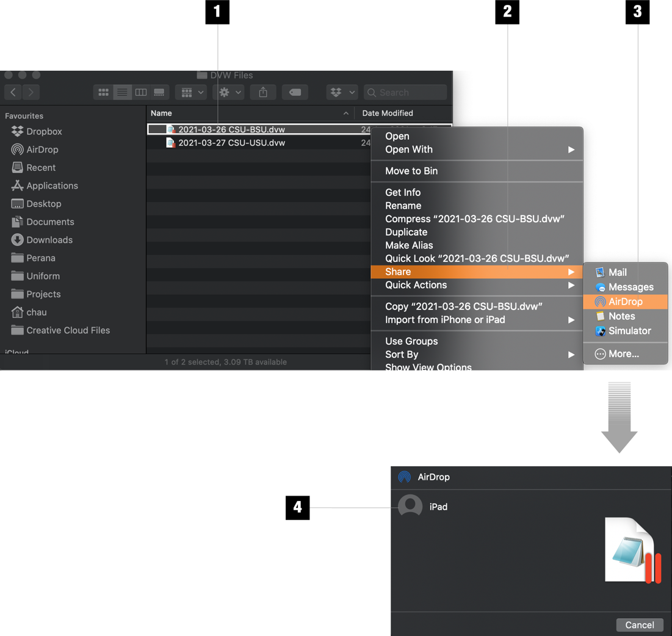Image resolution: width=672 pixels, height=636 pixels.
Task: Open the Dropbox dropdown in the toolbar
Action: coord(342,92)
